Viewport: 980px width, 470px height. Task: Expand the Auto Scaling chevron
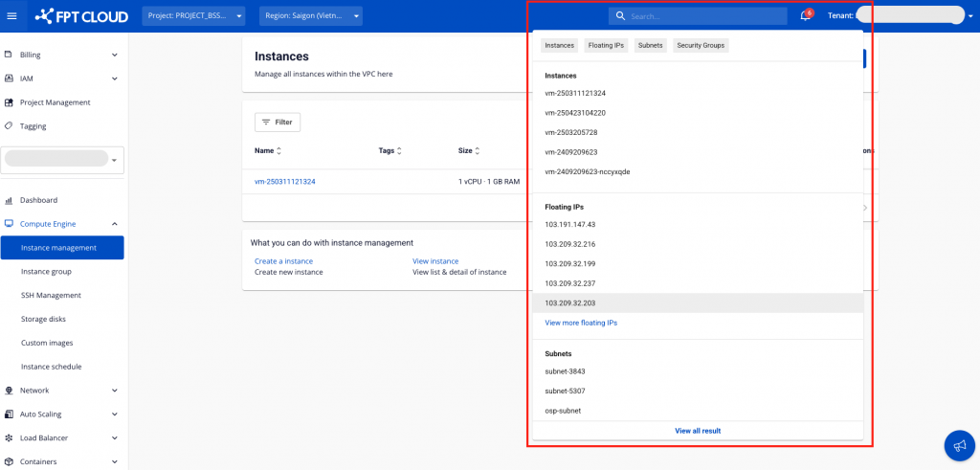tap(115, 414)
